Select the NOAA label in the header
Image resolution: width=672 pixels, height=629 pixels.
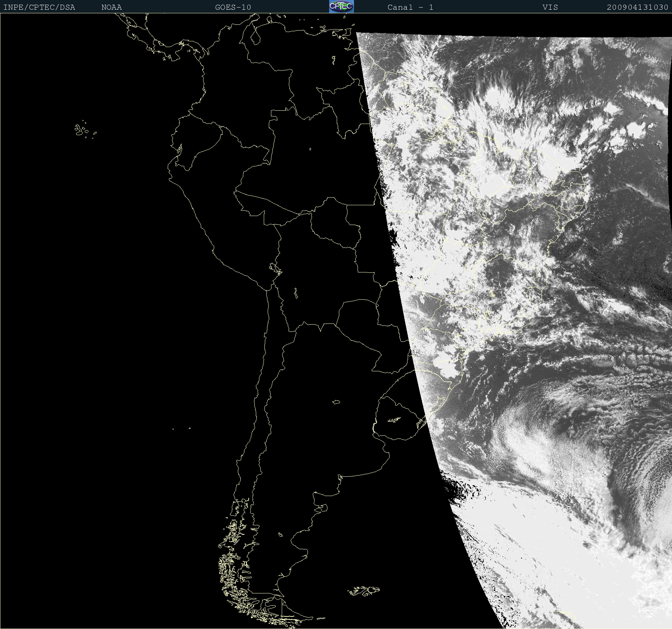pyautogui.click(x=111, y=7)
